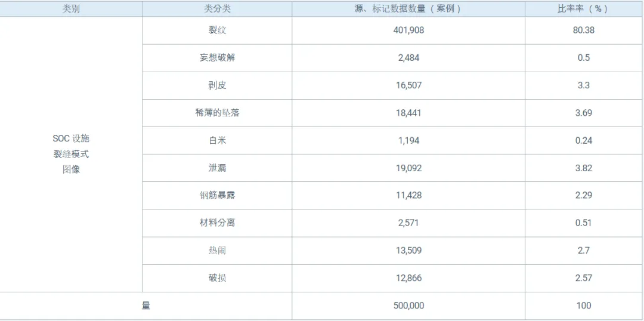This screenshot has width=644, height=321.
Task: Click the 剥皮 row label
Action: (x=217, y=85)
